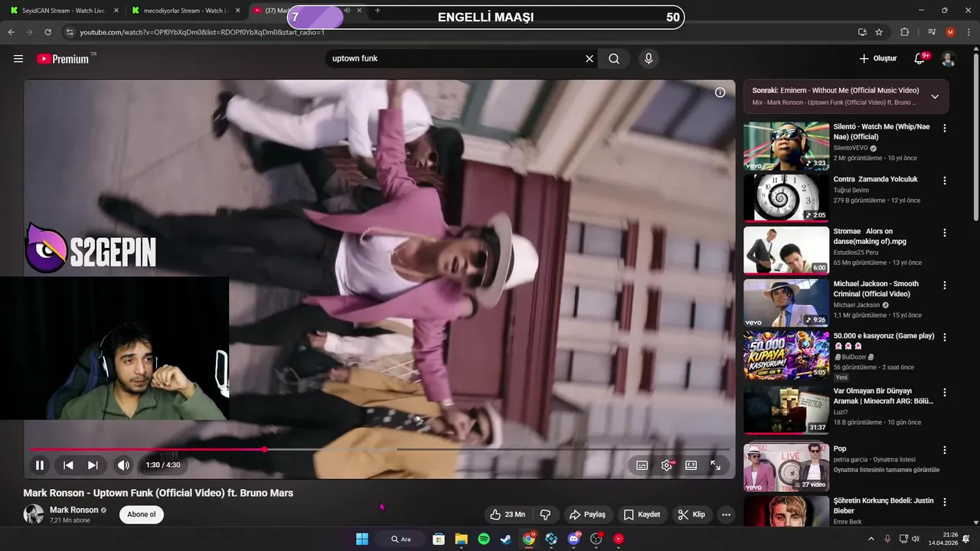This screenshot has width=980, height=551.
Task: Open player settings gear
Action: tap(667, 465)
